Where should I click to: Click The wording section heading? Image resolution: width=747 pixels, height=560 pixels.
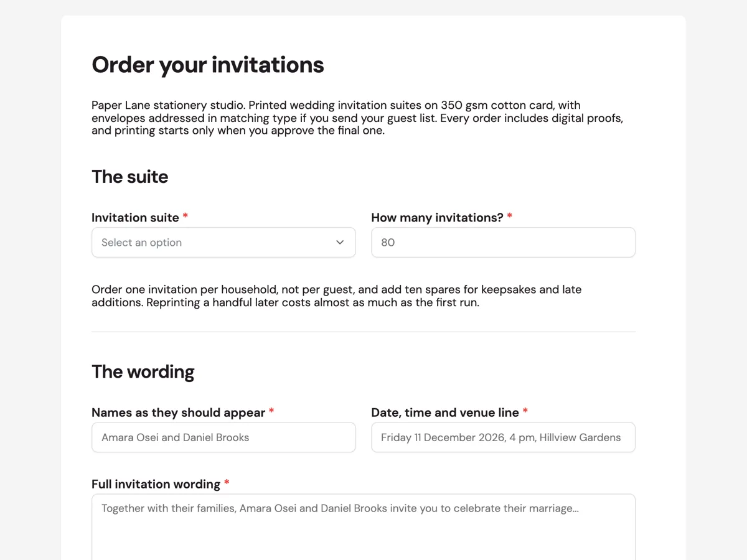coord(143,372)
